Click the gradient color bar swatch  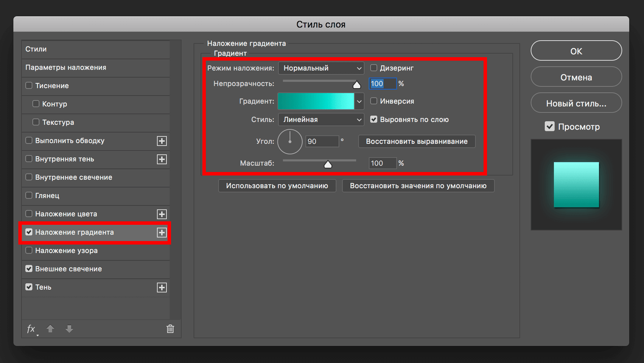pyautogui.click(x=316, y=102)
